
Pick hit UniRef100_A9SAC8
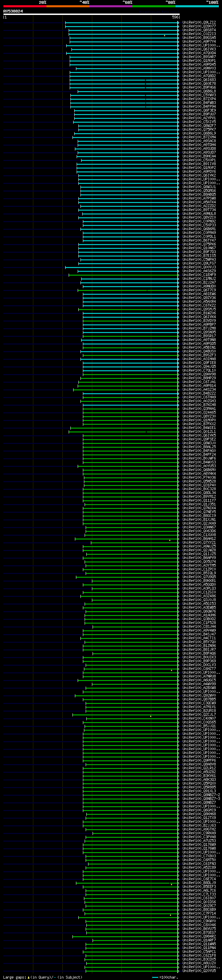pyautogui.click(x=199, y=141)
